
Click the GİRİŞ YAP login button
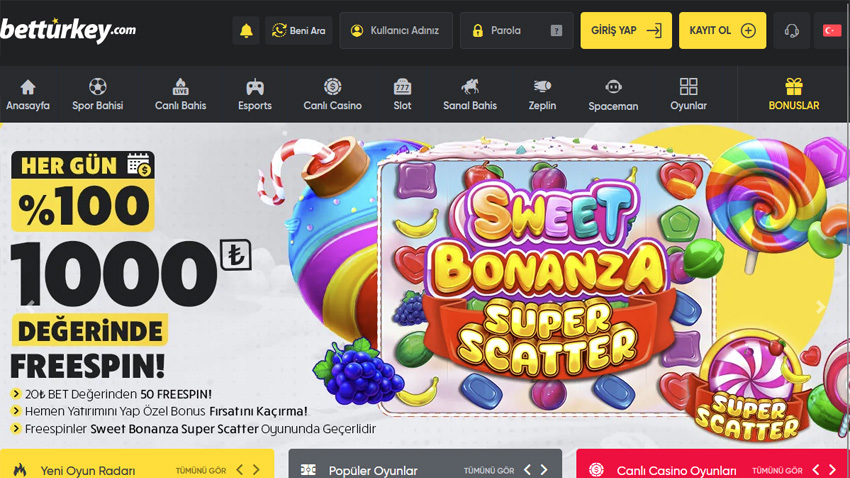coord(625,31)
